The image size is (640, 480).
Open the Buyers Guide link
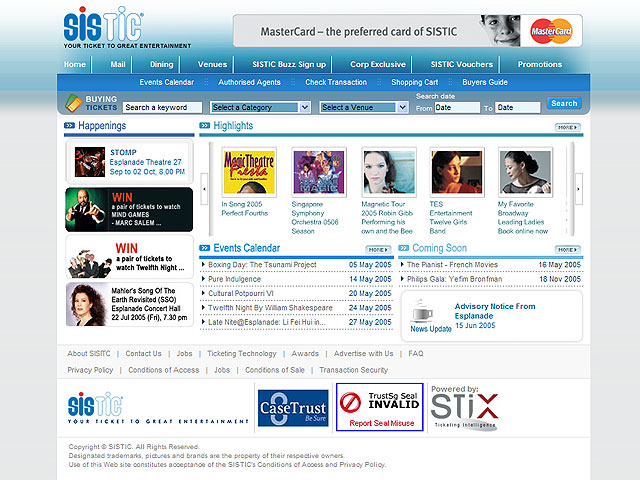point(485,82)
